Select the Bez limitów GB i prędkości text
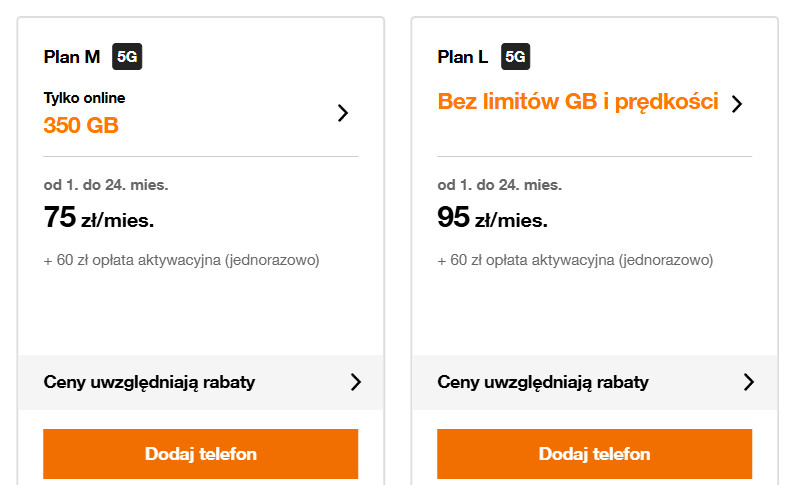The height and width of the screenshot is (485, 798). pos(578,102)
